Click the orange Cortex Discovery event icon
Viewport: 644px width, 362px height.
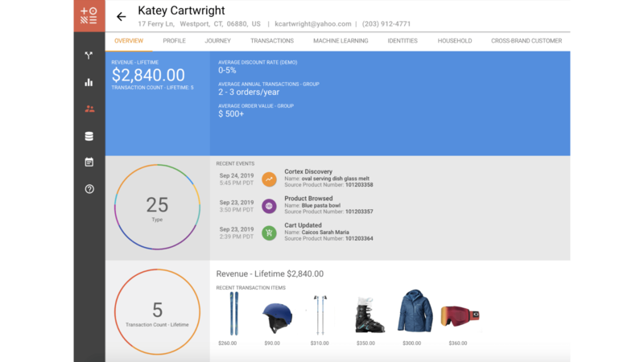coord(269,179)
